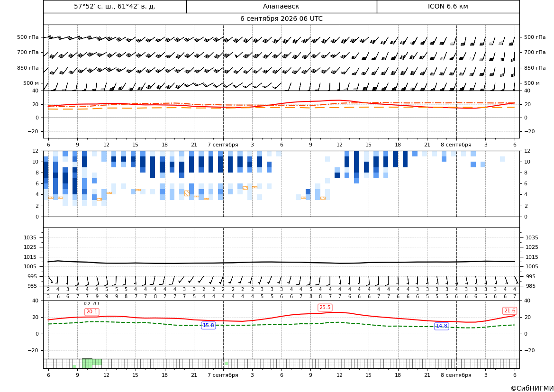Click the 7 сентября bottom axis marker
Screen dimensions: 554x392
tap(223, 375)
